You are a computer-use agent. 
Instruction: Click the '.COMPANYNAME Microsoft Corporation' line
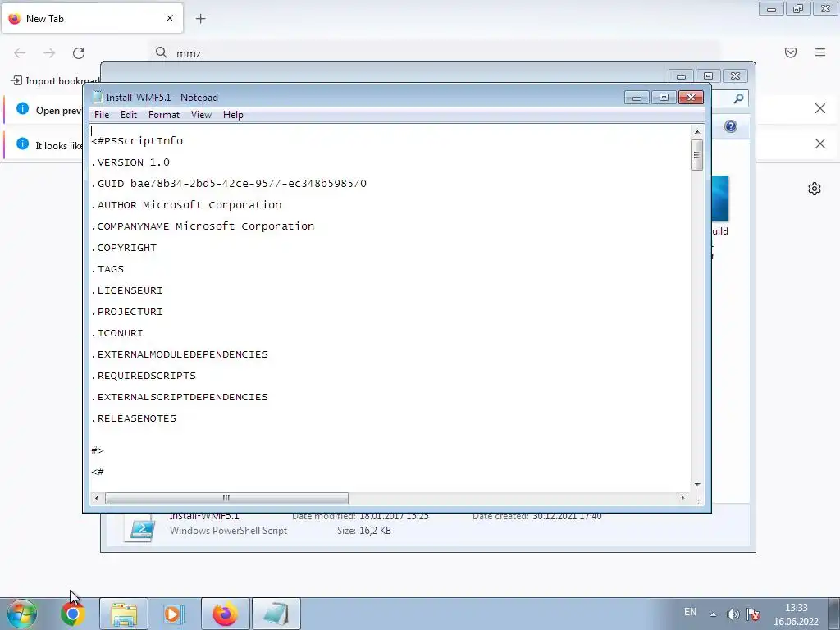click(x=203, y=226)
